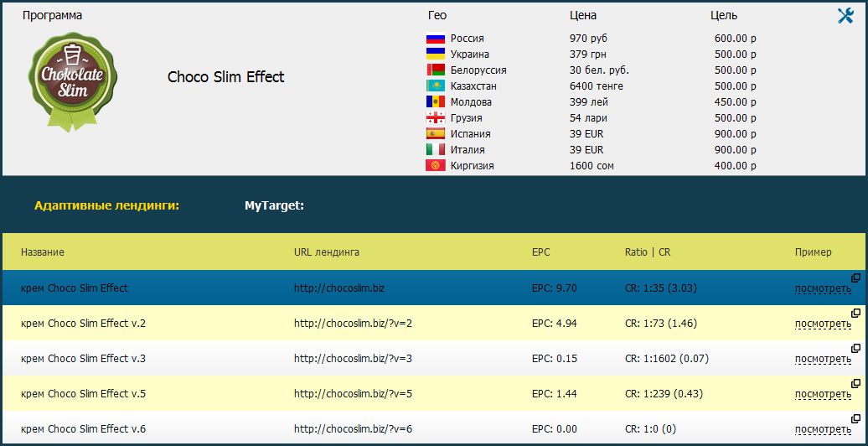Click the Киргизия country name

(x=473, y=166)
